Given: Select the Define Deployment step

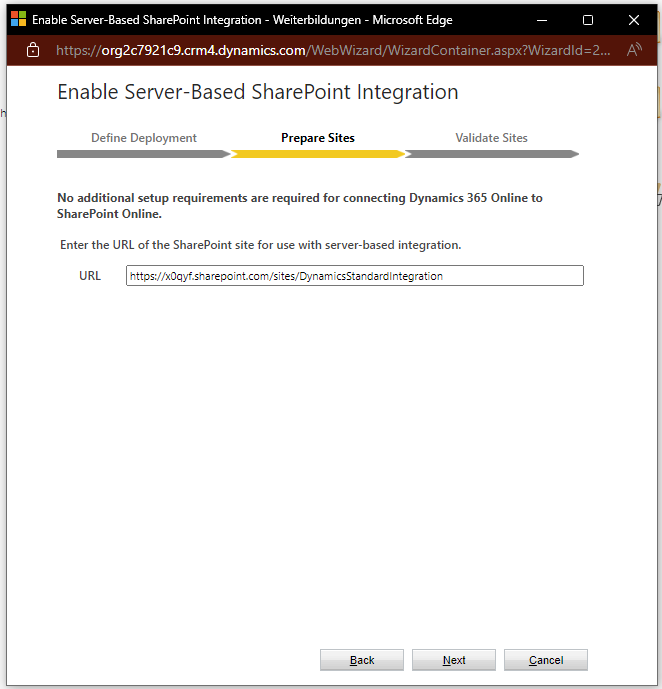Looking at the screenshot, I should tap(144, 138).
